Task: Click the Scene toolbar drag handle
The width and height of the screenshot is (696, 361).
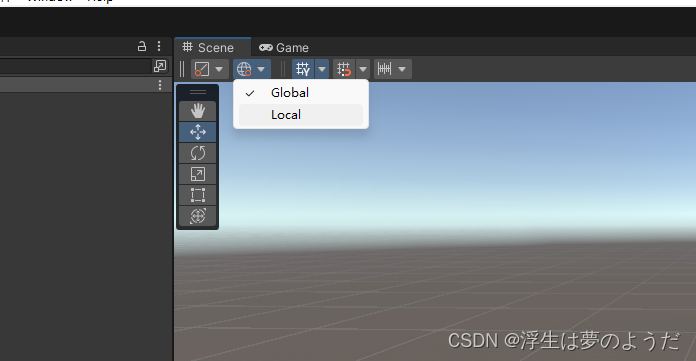Action: (x=182, y=69)
